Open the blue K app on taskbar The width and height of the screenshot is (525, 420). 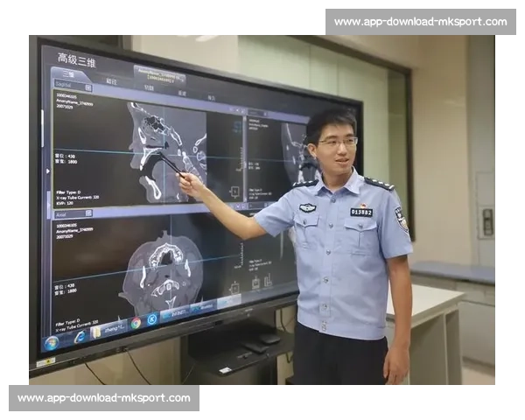pos(151,318)
